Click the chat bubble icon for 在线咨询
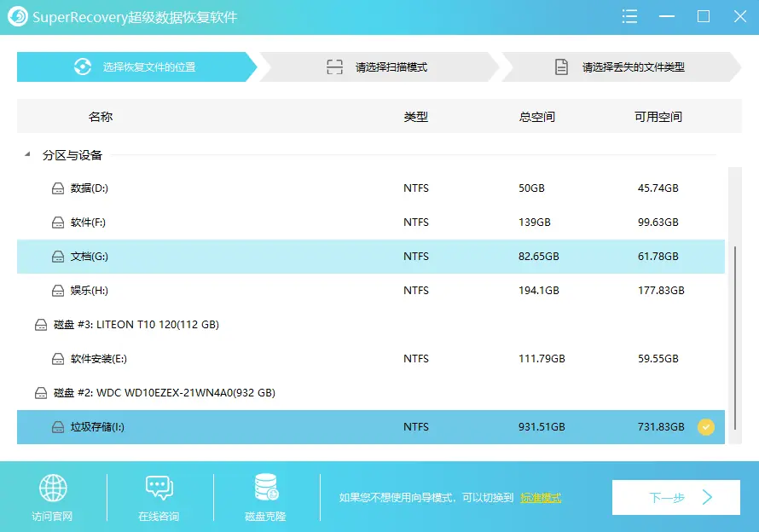Image resolution: width=759 pixels, height=532 pixels. tap(159, 488)
